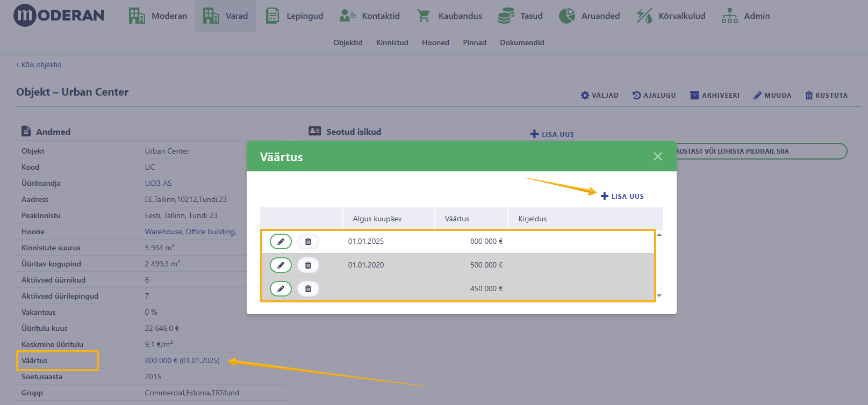The width and height of the screenshot is (868, 405).
Task: Select the date 01.01.2020 cell
Action: [366, 265]
